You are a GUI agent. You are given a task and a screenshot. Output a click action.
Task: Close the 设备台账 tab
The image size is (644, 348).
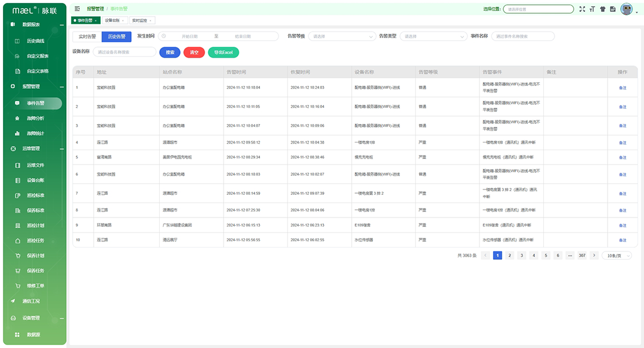123,21
